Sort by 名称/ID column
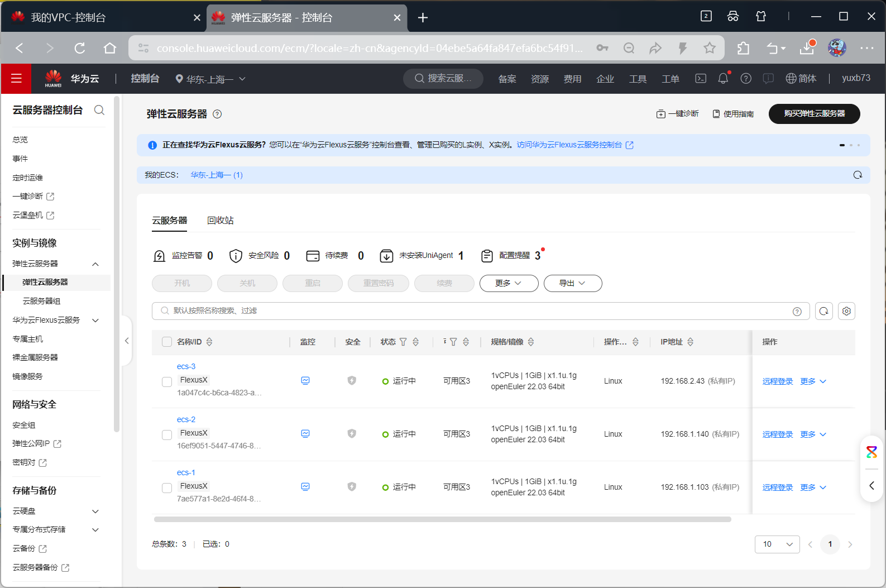886x588 pixels. 209,342
